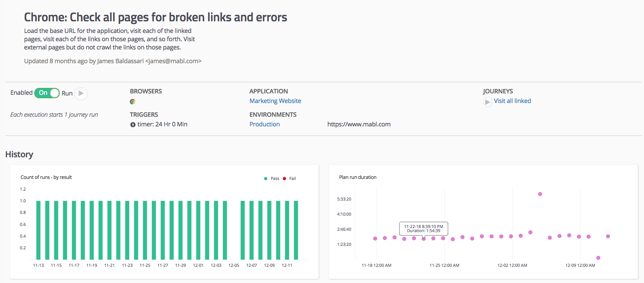Viewport: 644px width, 283px height.
Task: Click the https://www.mabl.com URL text
Action: click(x=359, y=124)
